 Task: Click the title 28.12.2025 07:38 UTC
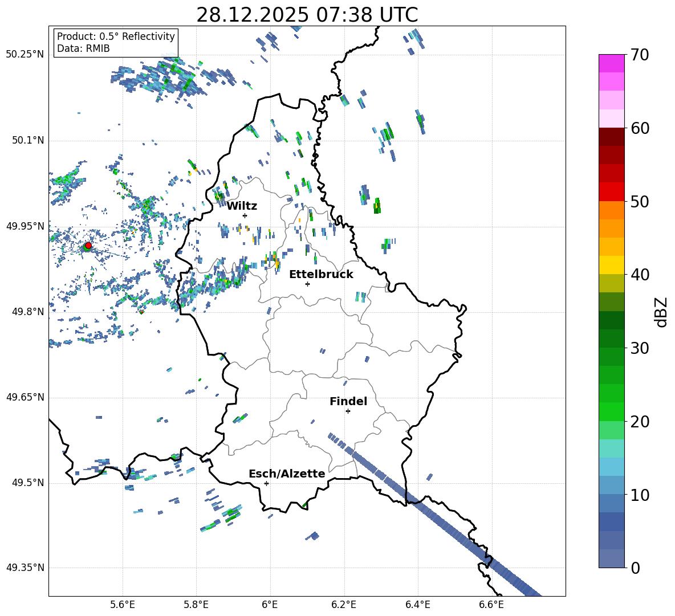tap(307, 15)
